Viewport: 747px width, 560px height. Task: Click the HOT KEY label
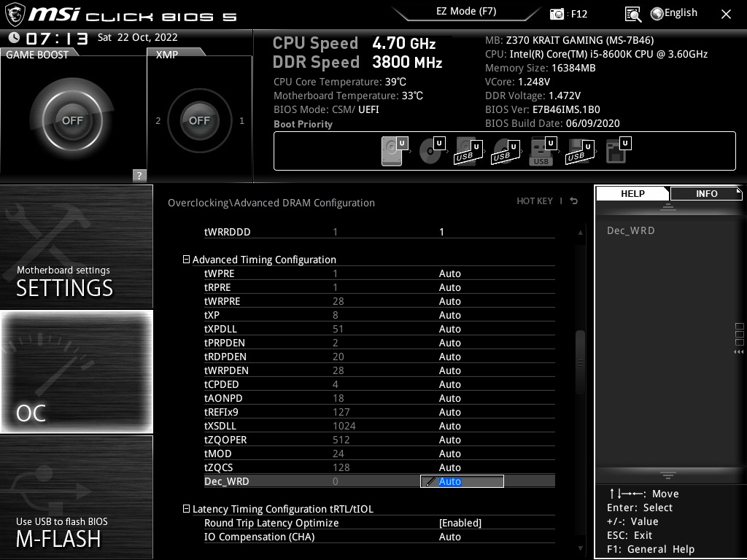coord(535,201)
